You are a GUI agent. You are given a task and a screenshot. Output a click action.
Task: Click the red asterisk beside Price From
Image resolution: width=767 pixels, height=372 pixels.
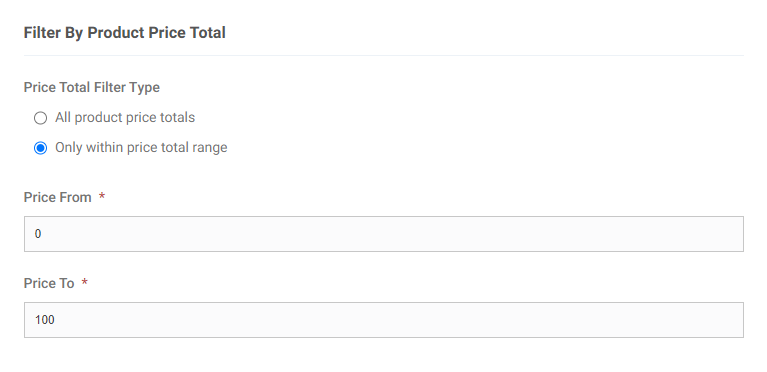(102, 196)
